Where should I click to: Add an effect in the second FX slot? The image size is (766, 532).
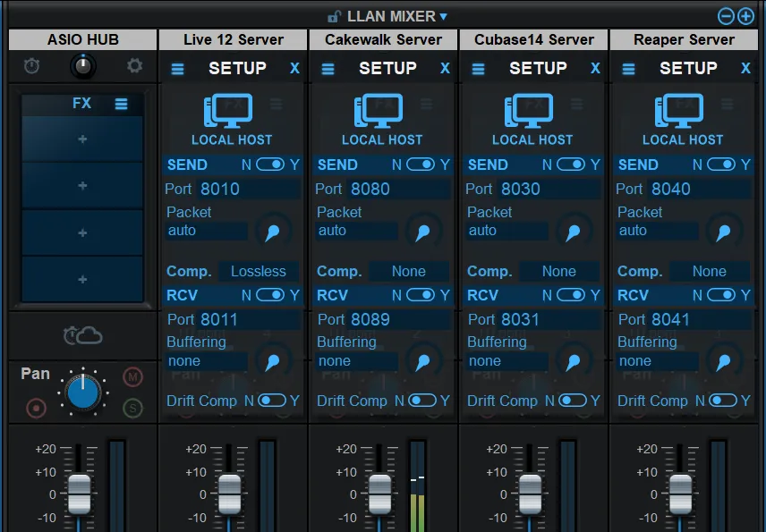(x=82, y=186)
